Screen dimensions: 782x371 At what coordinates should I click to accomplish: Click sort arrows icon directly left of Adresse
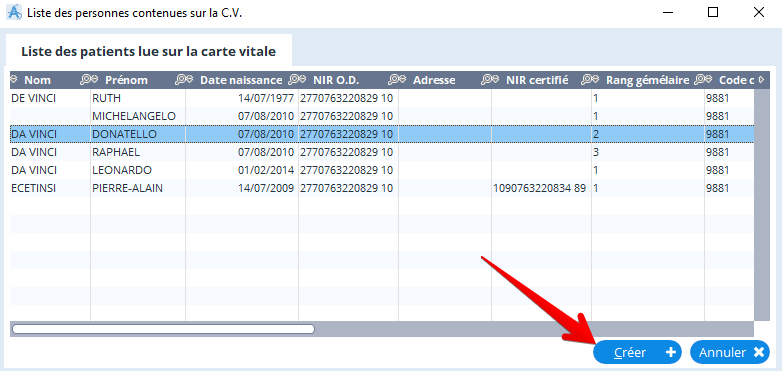tap(403, 80)
